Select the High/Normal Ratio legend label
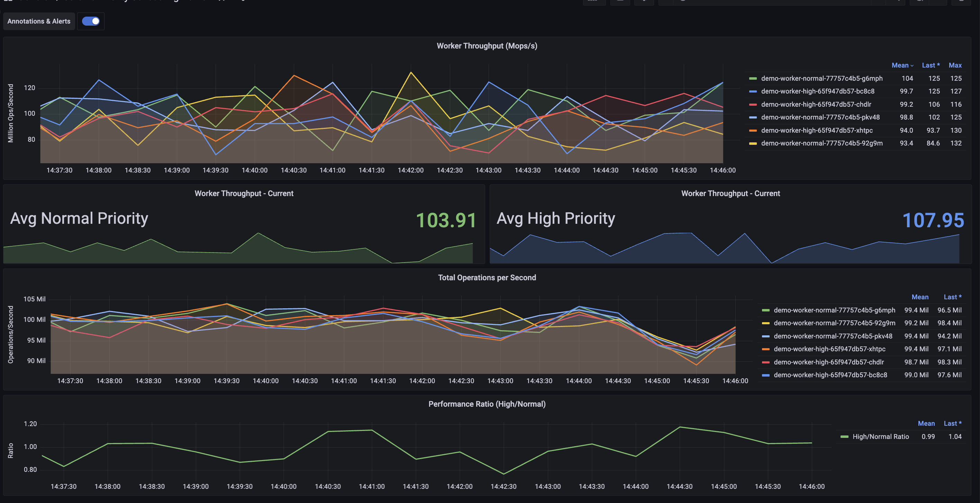 (x=880, y=437)
